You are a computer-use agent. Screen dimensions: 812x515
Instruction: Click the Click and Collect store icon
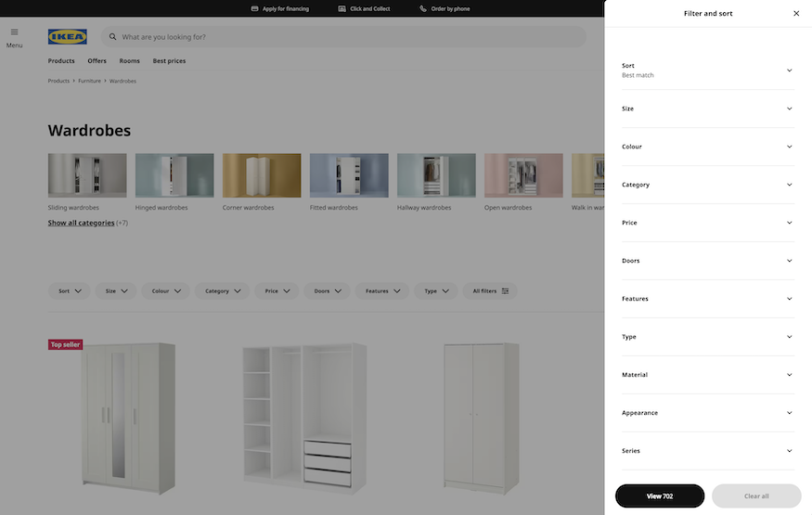pyautogui.click(x=342, y=8)
